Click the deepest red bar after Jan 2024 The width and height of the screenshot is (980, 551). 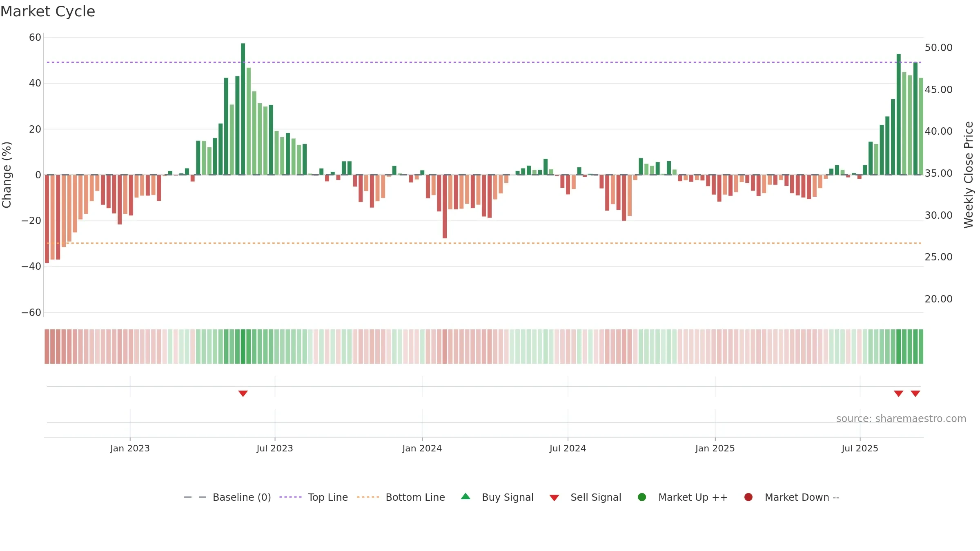tap(445, 207)
